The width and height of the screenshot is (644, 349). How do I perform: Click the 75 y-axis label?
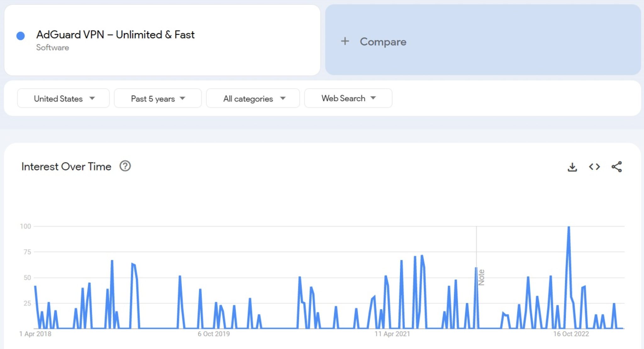click(27, 252)
